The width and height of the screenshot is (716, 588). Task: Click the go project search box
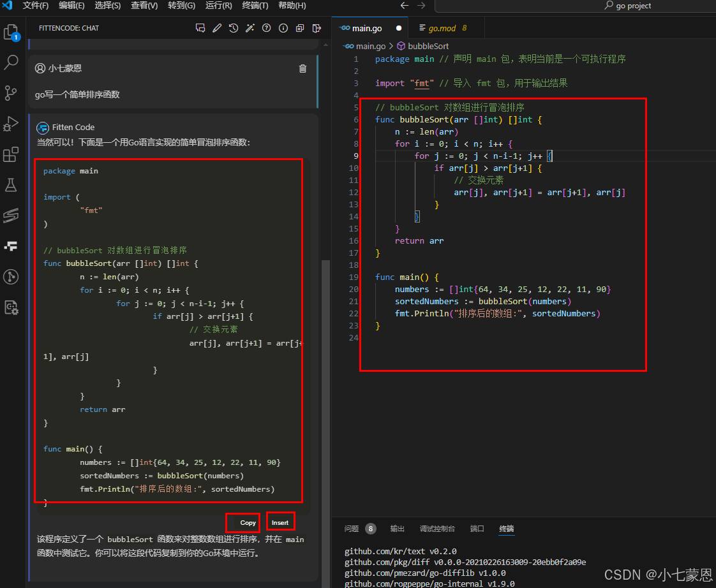click(627, 6)
